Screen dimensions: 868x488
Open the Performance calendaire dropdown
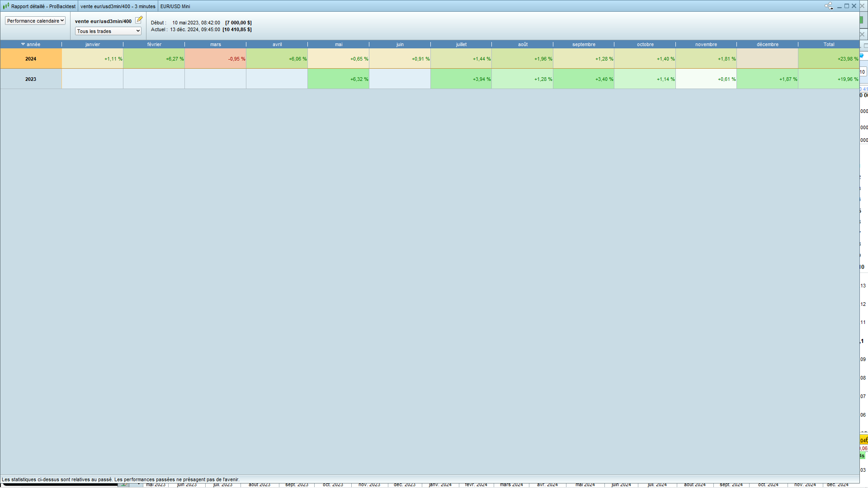click(35, 21)
